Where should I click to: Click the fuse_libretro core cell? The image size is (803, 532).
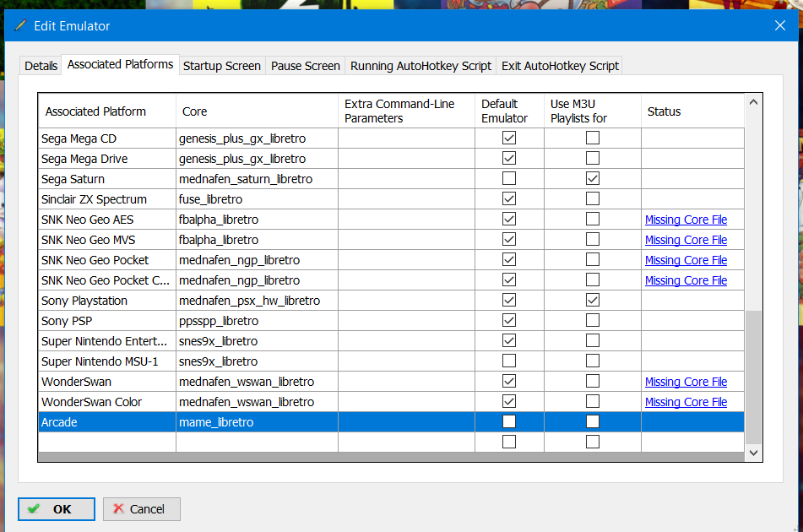click(x=257, y=199)
